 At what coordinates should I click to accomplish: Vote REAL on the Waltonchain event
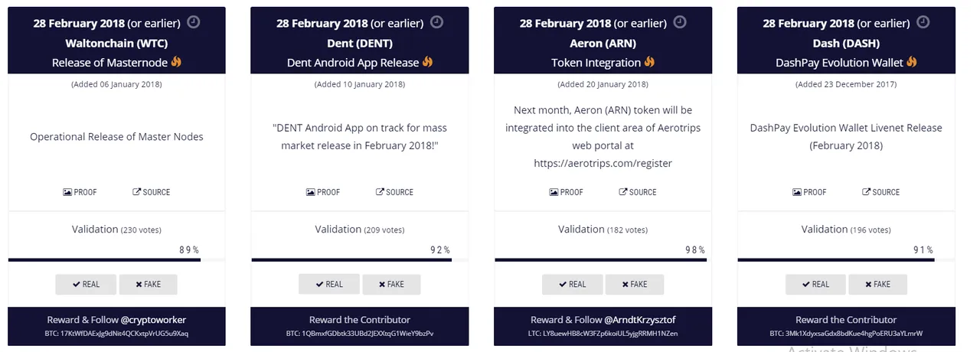(x=86, y=284)
